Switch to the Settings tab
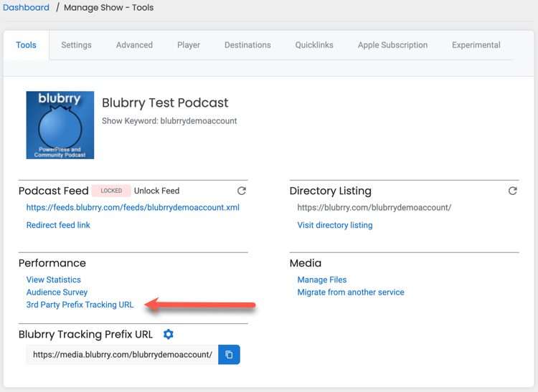The image size is (538, 392). click(x=76, y=45)
